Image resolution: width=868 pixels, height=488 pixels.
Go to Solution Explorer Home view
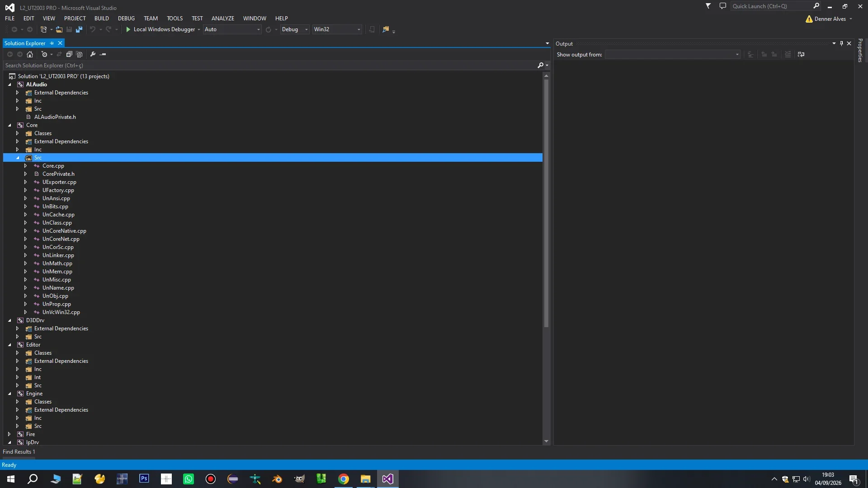coord(30,54)
